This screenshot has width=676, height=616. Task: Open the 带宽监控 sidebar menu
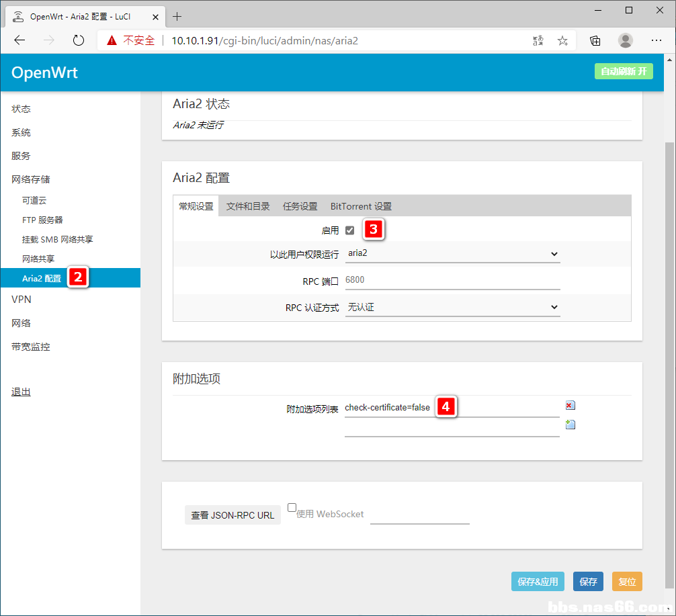coord(31,347)
